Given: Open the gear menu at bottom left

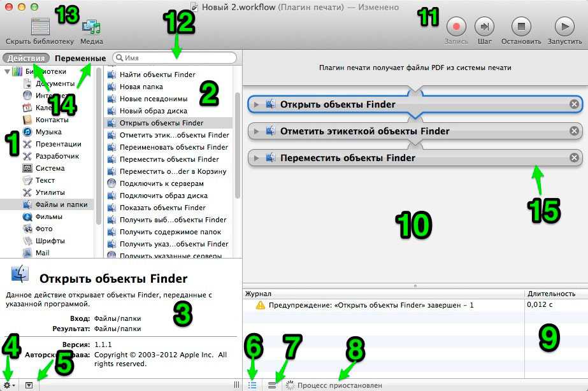Looking at the screenshot, I should coord(9,385).
